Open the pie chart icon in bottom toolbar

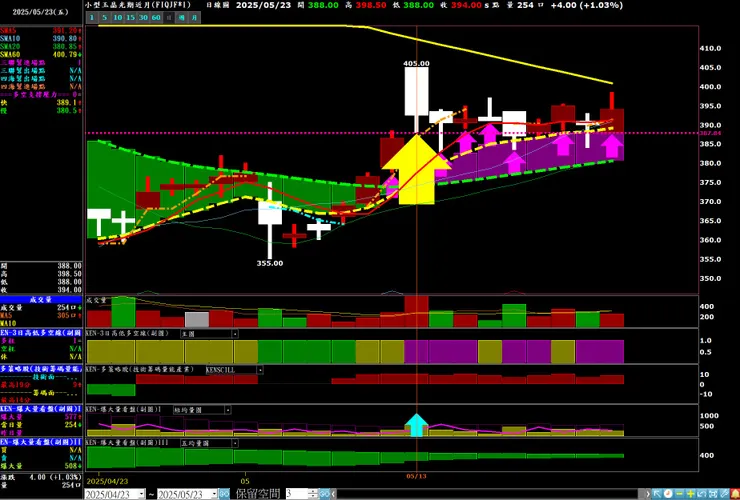coord(668,494)
